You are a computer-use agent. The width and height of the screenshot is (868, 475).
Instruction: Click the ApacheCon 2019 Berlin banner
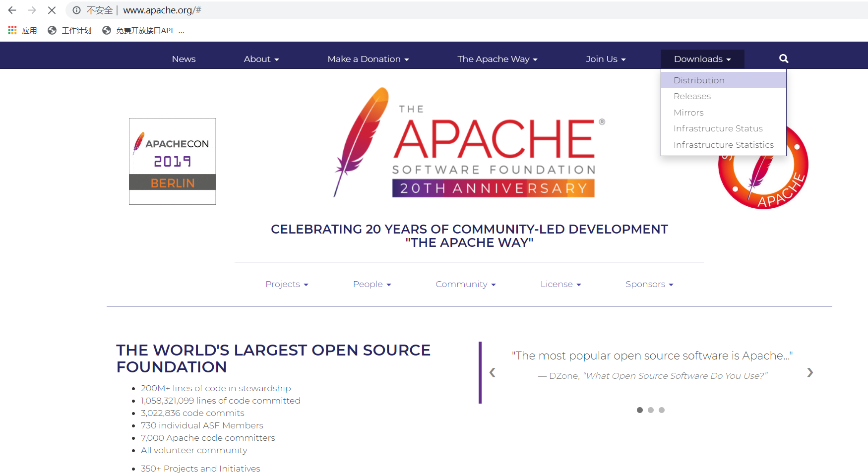(x=172, y=161)
